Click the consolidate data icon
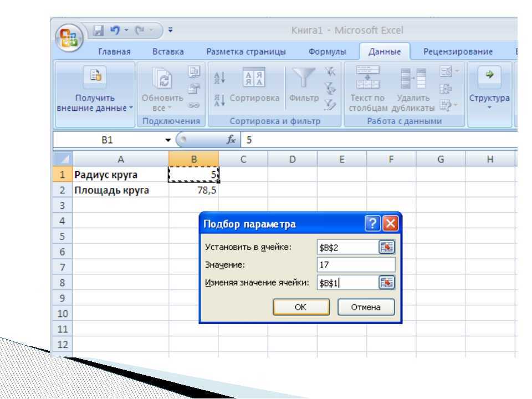The image size is (532, 399). click(x=446, y=89)
